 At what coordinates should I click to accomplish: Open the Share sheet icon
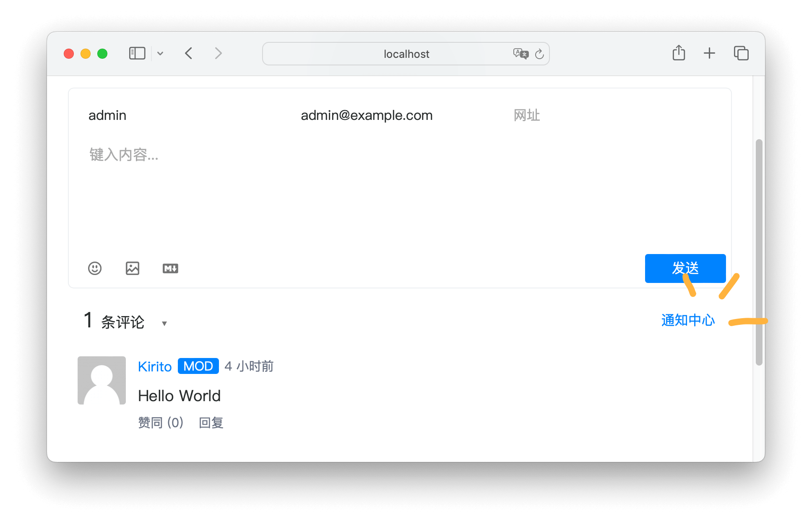[679, 53]
